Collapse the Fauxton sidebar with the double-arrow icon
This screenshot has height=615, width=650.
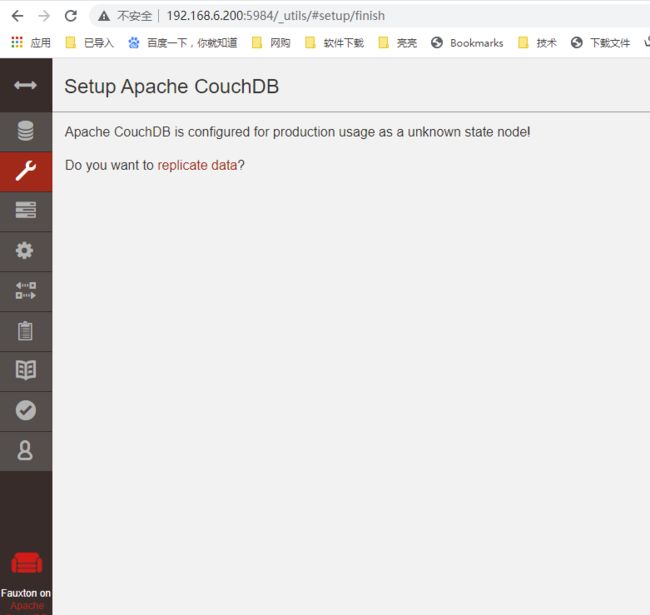(x=25, y=85)
